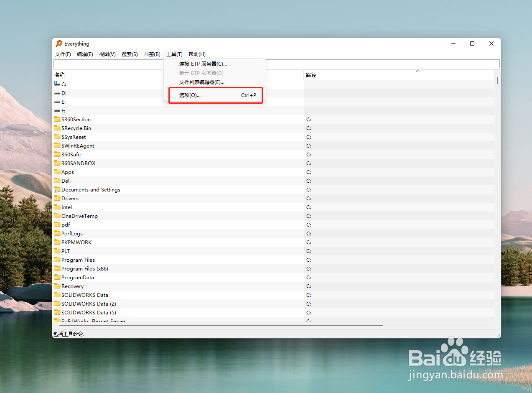Click the path cell C: of the Drivers row
The width and height of the screenshot is (532, 393).
[308, 198]
